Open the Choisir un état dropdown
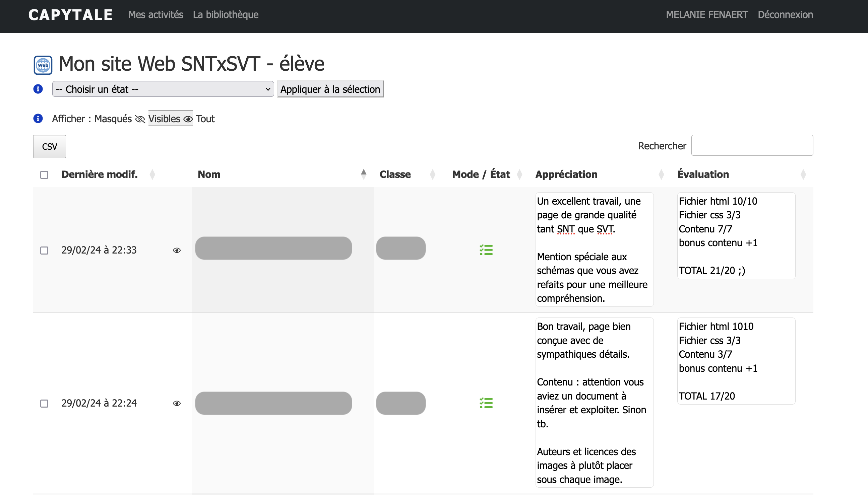This screenshot has height=495, width=868. coord(163,89)
